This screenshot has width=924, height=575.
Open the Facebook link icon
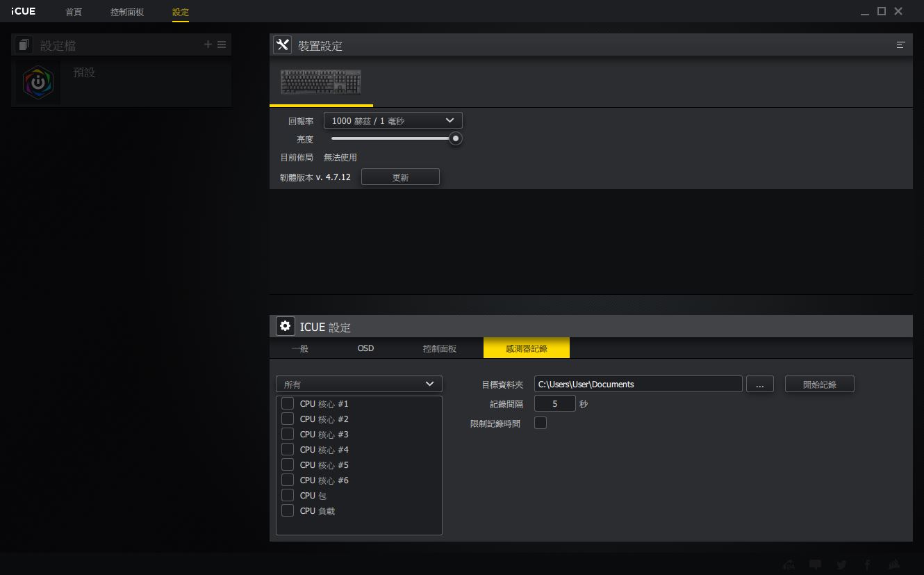pyautogui.click(x=868, y=565)
